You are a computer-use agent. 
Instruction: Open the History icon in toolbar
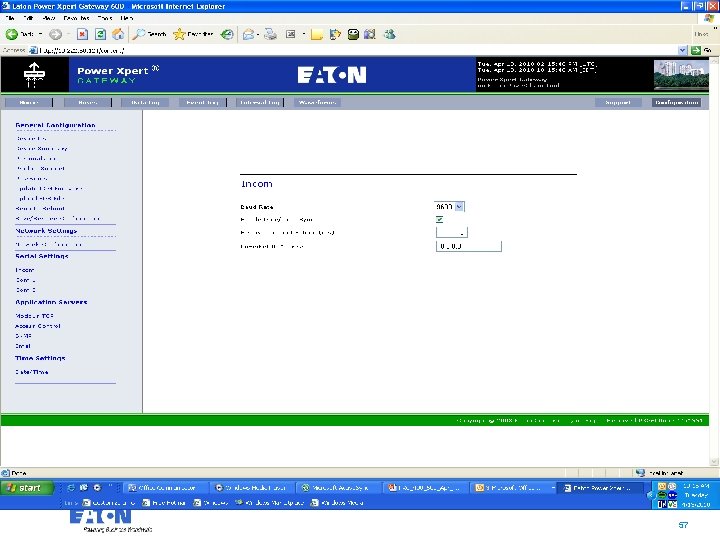coord(227,34)
